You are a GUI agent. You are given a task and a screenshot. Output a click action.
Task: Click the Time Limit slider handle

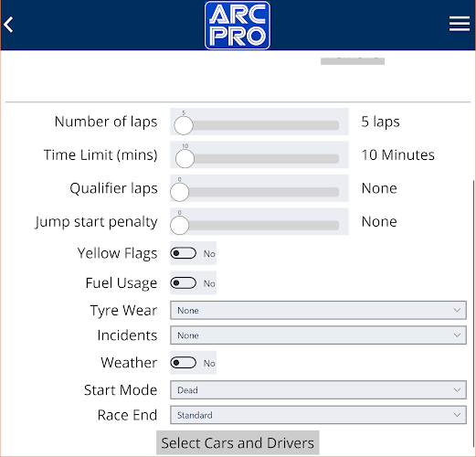click(185, 158)
